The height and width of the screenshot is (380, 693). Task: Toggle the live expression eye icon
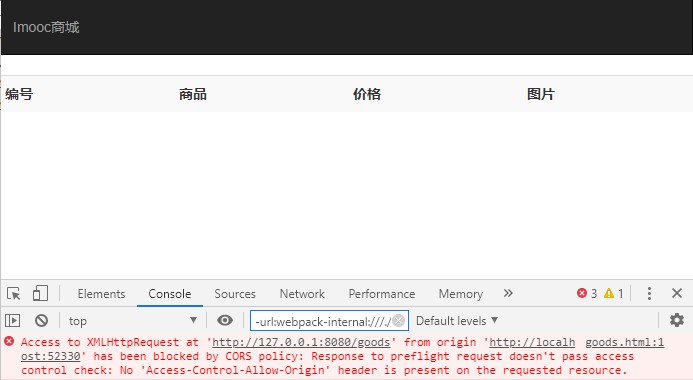pos(225,320)
